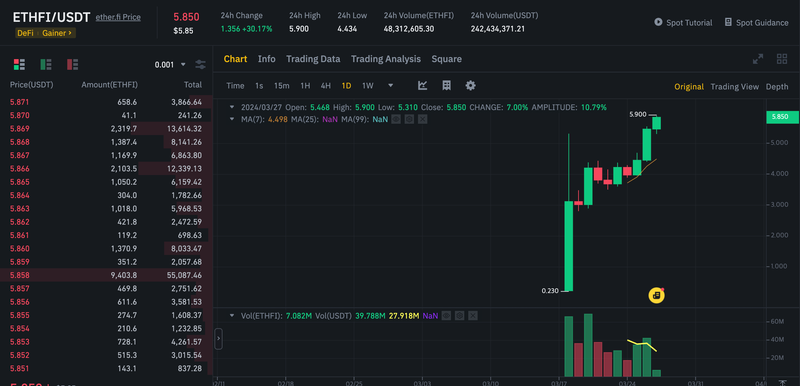The image size is (800, 386).
Task: Select combined buy and sell order book view
Action: [x=19, y=64]
